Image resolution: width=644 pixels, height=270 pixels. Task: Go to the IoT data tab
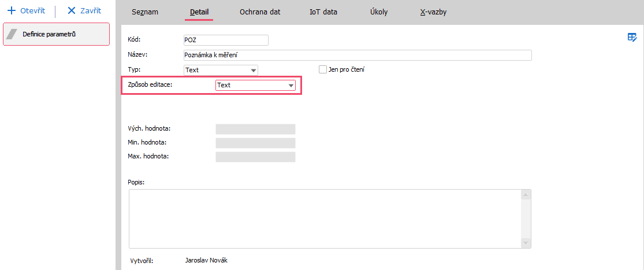click(x=323, y=12)
